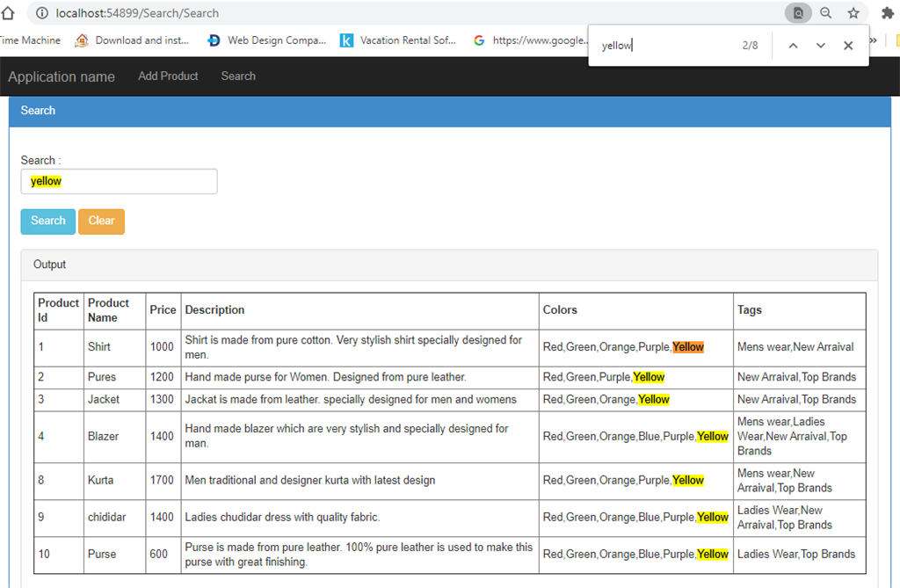Screen dimensions: 900x588
Task: Expand the hidden bookmarks overflow chevron
Action: (874, 40)
